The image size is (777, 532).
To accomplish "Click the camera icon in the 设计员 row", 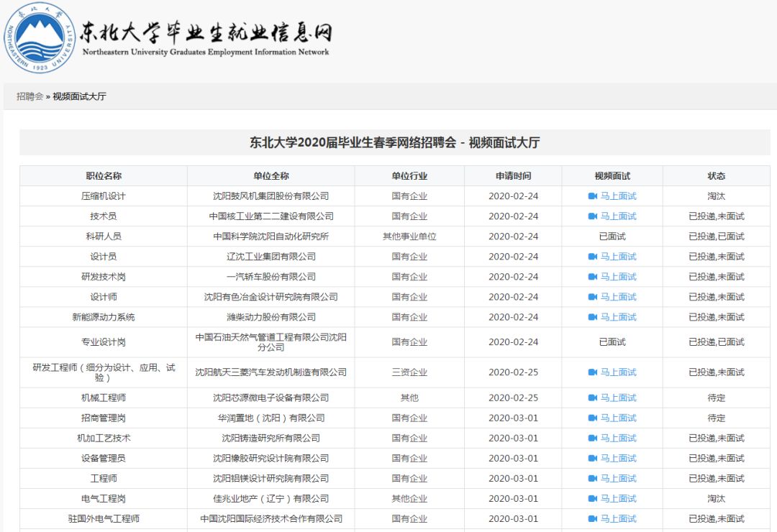I will tap(593, 256).
